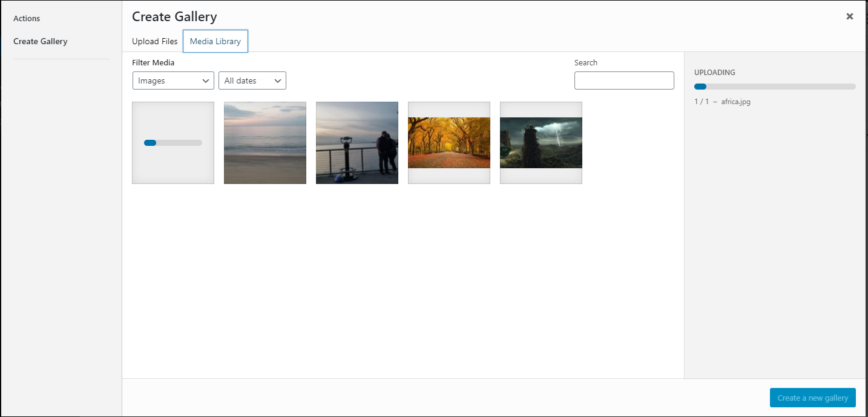868x417 pixels.
Task: Click the africa.jpg upload status text
Action: [722, 102]
